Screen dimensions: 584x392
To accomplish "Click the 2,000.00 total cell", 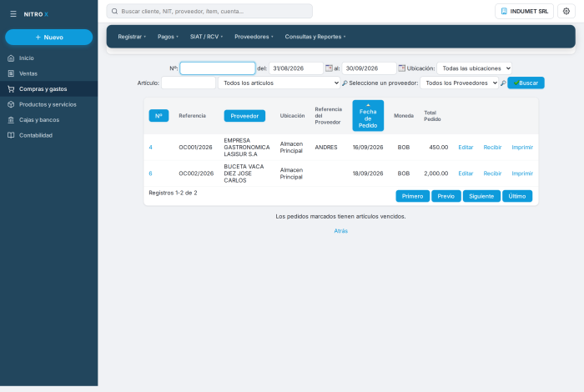I will (435, 173).
